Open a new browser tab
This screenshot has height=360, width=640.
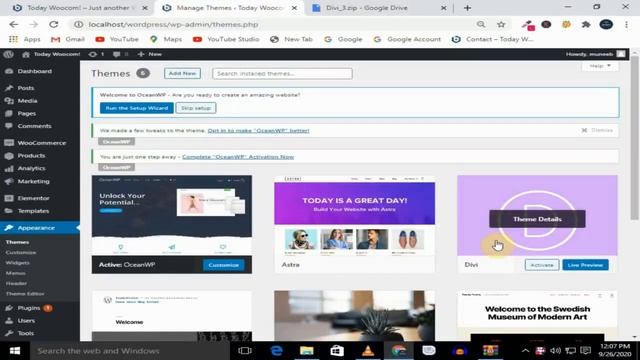click(x=468, y=8)
